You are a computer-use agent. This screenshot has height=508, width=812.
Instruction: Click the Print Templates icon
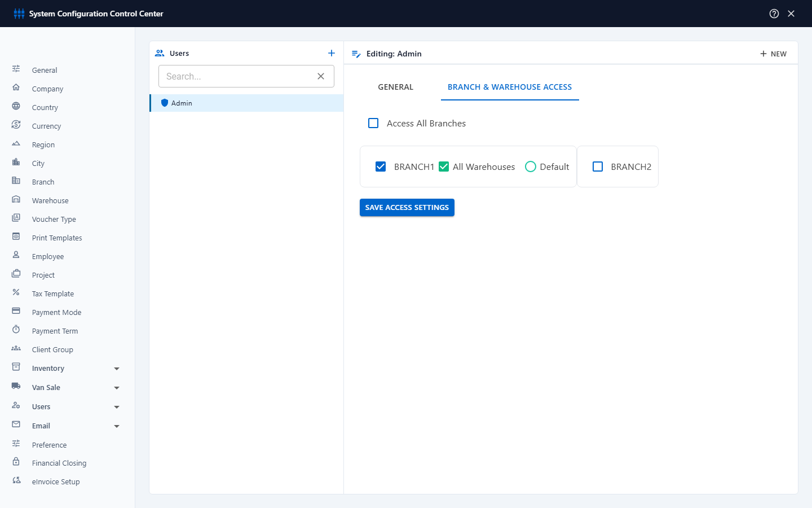(16, 237)
